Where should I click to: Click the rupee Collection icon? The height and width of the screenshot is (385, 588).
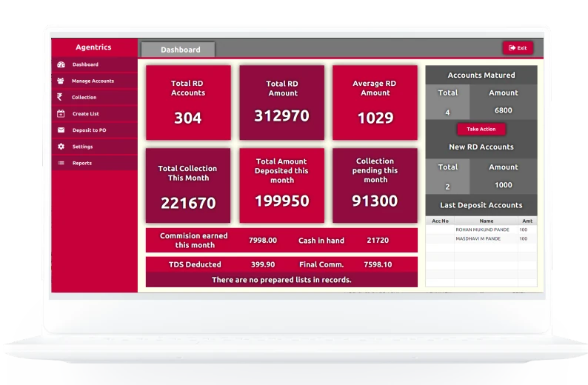[x=61, y=97]
